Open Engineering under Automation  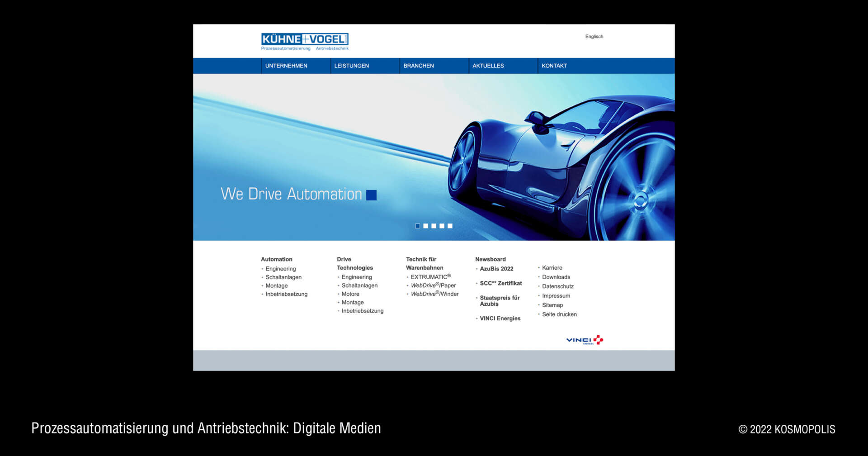280,269
